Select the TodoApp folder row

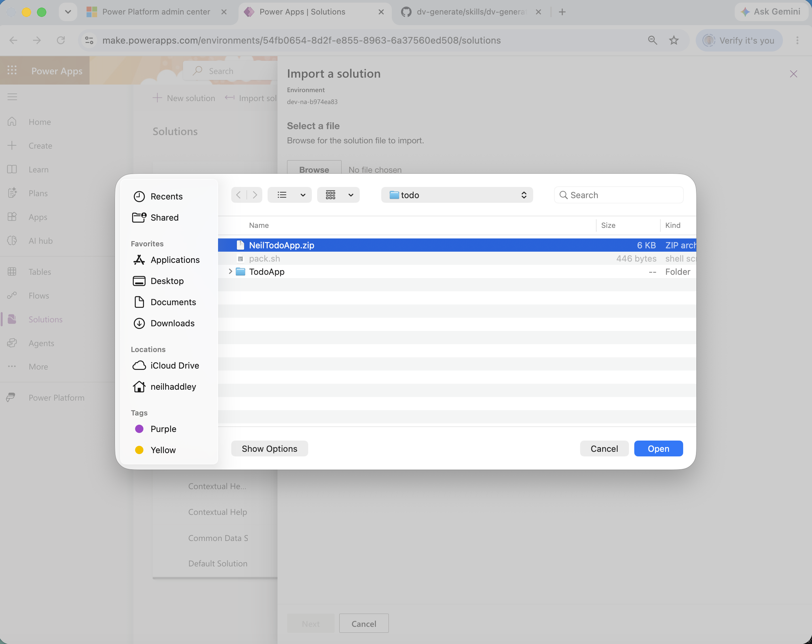(457, 271)
